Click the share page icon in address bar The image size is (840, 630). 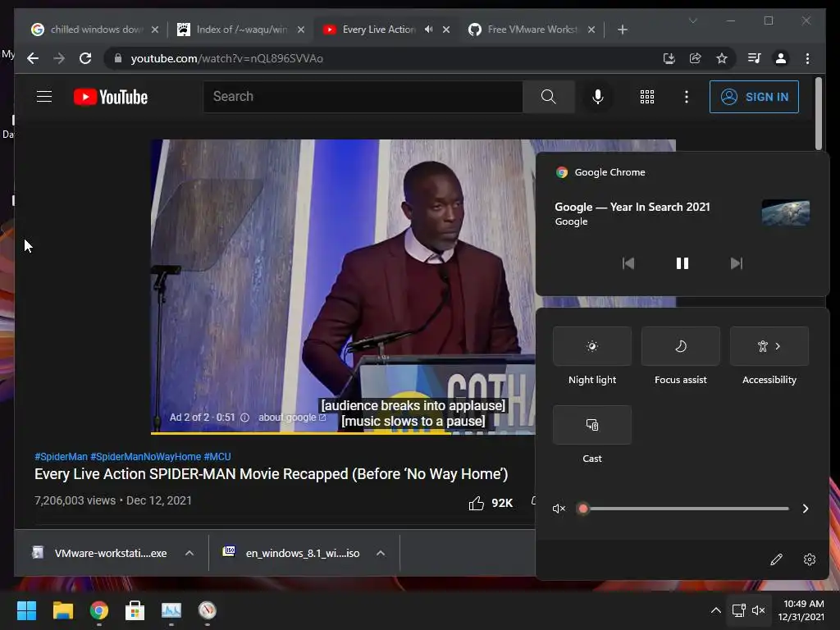[696, 58]
